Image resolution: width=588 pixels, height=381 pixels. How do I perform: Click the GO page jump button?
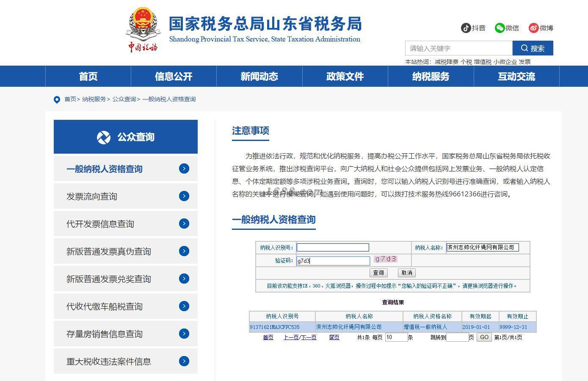pos(484,337)
